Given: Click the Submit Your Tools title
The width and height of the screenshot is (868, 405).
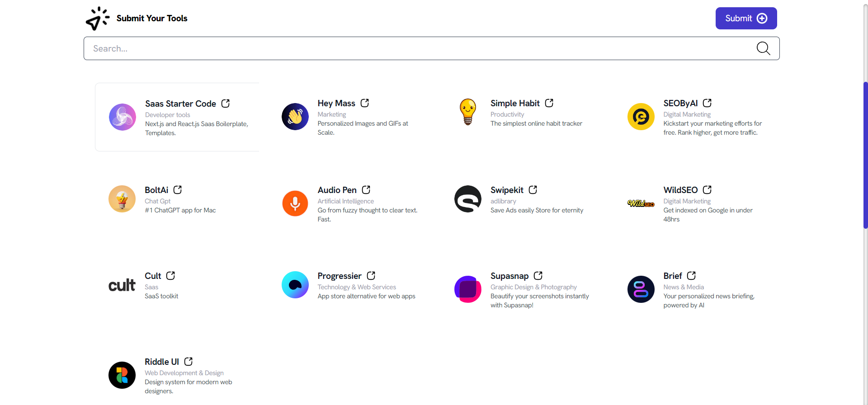Looking at the screenshot, I should click(x=152, y=18).
